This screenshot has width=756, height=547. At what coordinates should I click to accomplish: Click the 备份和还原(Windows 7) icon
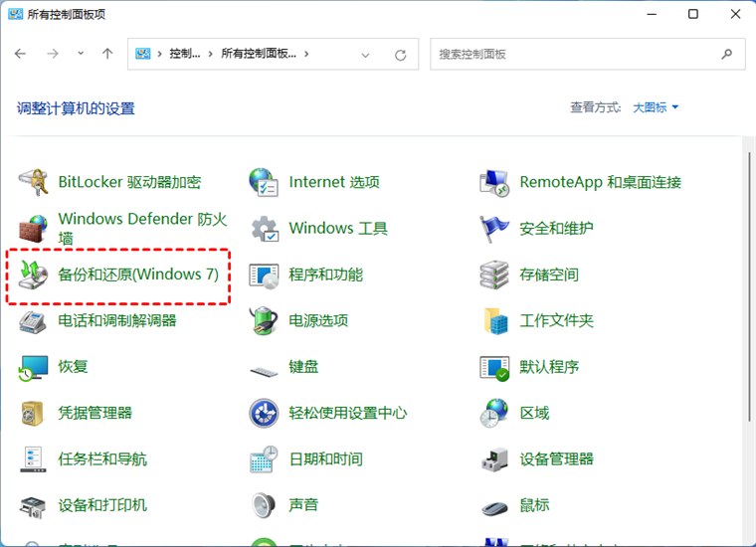pos(35,274)
